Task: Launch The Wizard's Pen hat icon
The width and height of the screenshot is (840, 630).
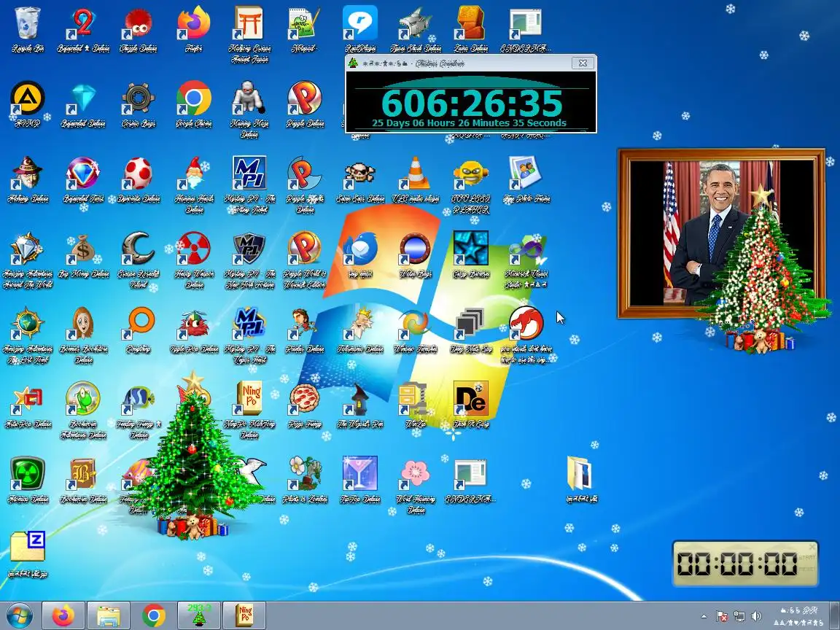Action: click(360, 405)
